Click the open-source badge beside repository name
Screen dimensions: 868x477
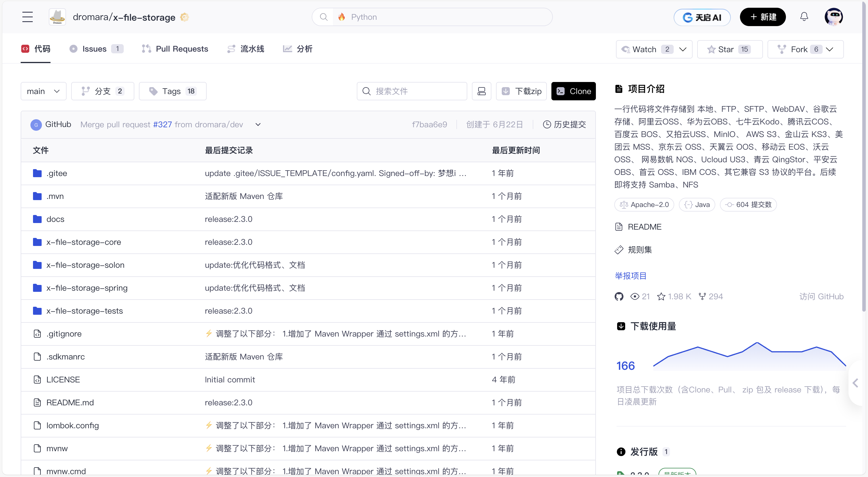tap(184, 17)
